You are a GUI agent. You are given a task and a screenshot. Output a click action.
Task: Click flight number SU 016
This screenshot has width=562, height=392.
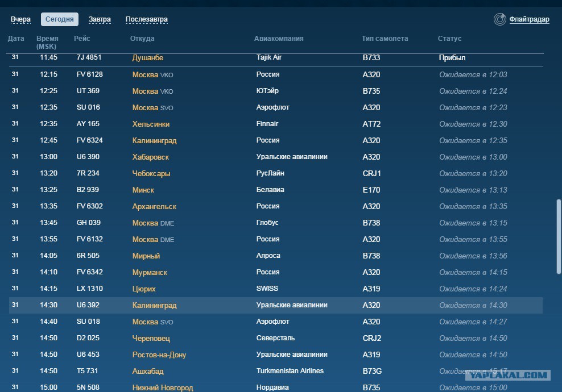click(x=88, y=107)
